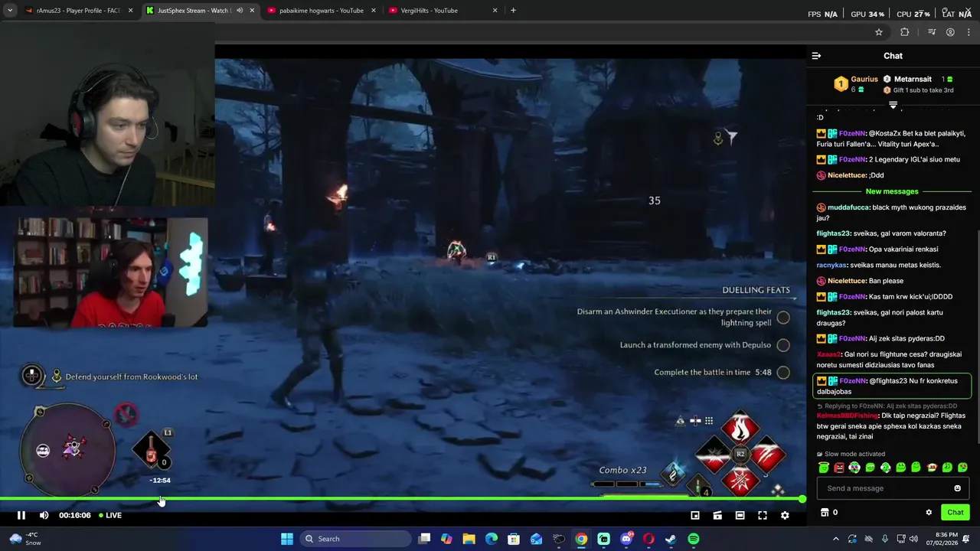Open the tab search dropdown arrow
Image resolution: width=980 pixels, height=551 pixels.
[x=10, y=11]
